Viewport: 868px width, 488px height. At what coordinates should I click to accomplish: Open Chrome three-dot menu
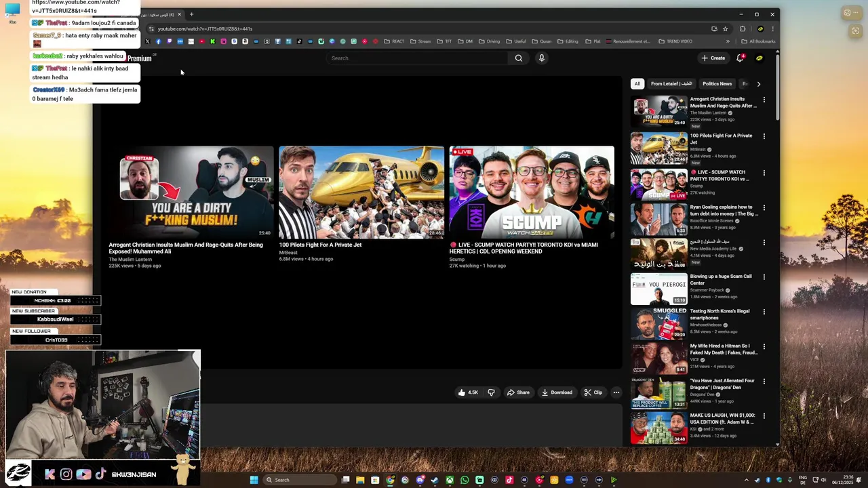tap(772, 29)
